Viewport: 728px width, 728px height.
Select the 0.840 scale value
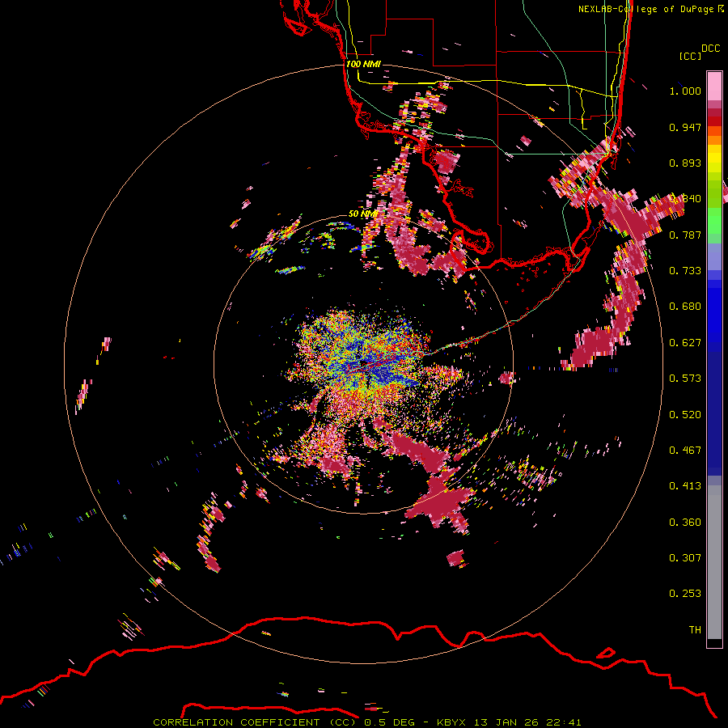(685, 199)
